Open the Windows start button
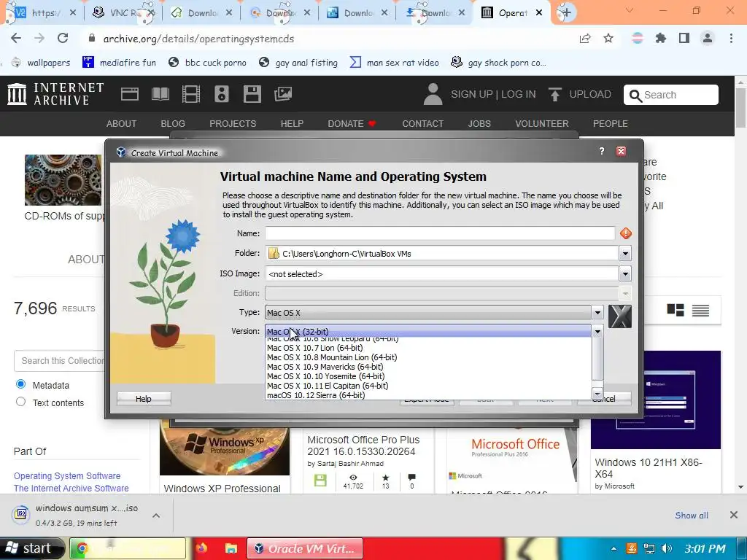This screenshot has height=560, width=747. pos(31,548)
